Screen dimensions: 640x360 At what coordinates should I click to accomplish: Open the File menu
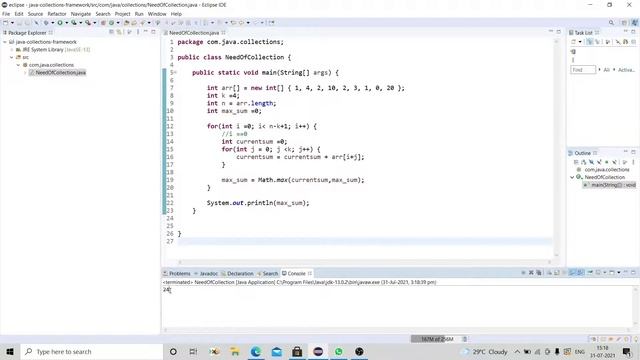pos(6,13)
